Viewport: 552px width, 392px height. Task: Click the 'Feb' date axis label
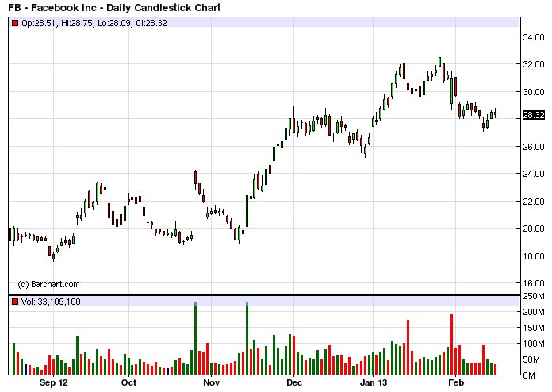pos(455,382)
